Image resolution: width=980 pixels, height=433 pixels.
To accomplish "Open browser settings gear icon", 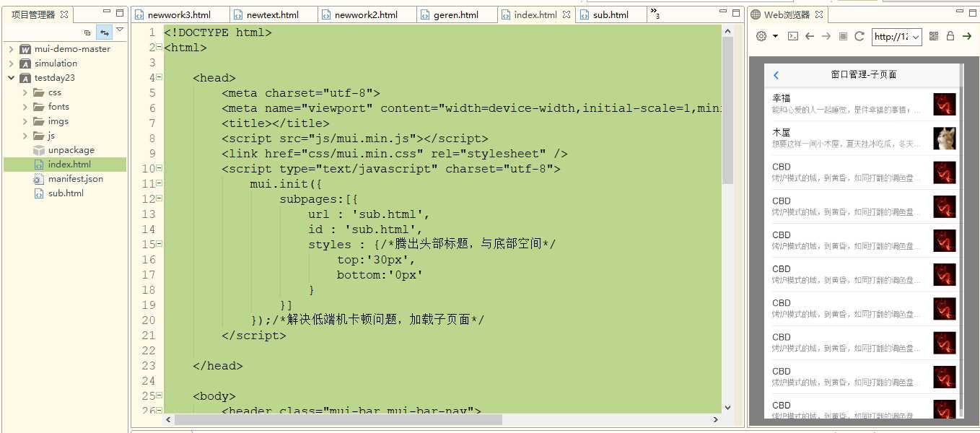I will coord(761,36).
